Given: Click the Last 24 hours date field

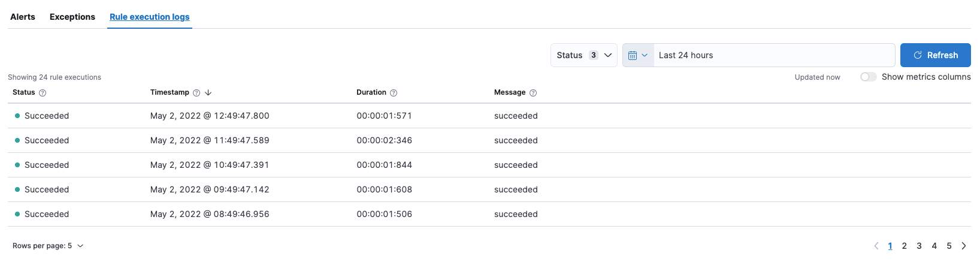Looking at the screenshot, I should (773, 55).
